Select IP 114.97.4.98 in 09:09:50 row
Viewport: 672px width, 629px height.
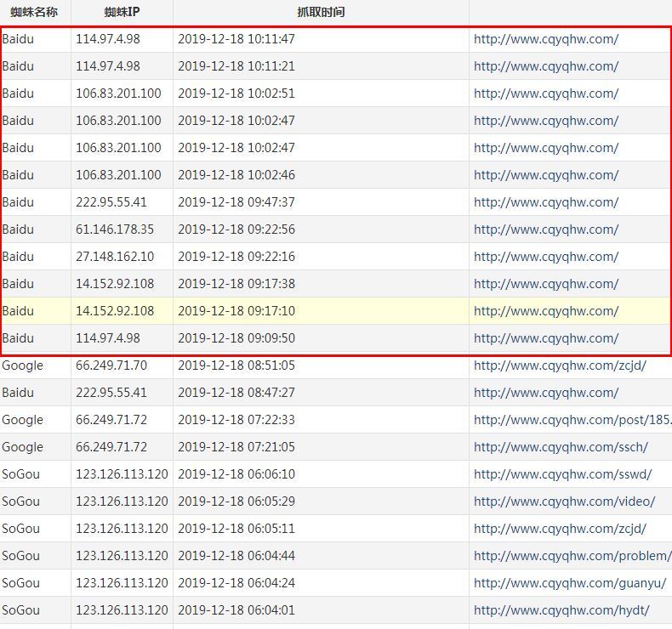click(108, 338)
